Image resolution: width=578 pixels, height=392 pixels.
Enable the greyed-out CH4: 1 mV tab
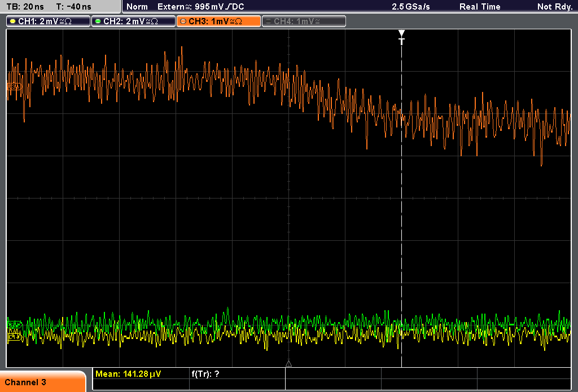pyautogui.click(x=304, y=21)
